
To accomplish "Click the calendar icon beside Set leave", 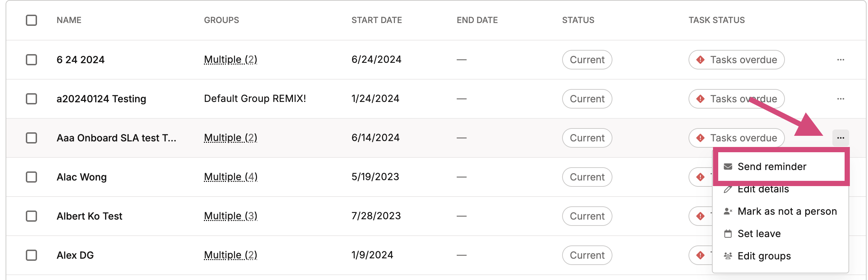I will pos(728,234).
